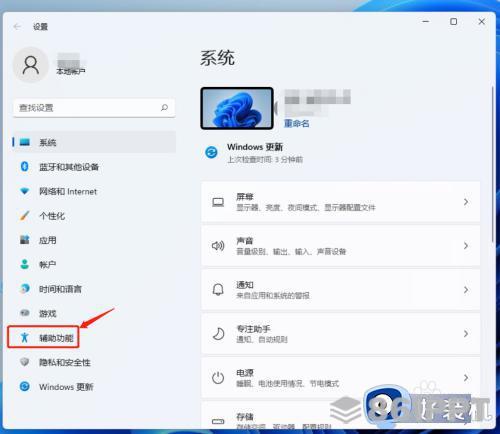Expand the 屏幕 display settings chevron
The image size is (500, 434).
(x=466, y=202)
